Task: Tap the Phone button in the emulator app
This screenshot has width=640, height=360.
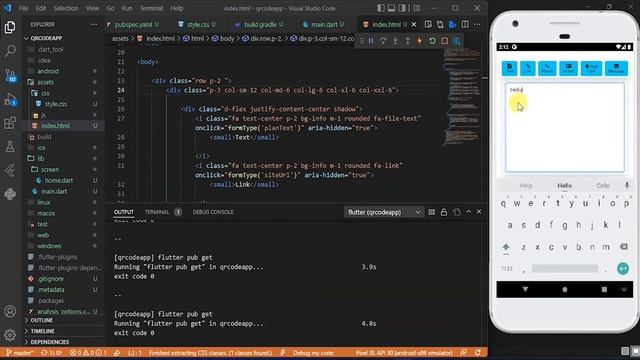Action: point(547,68)
